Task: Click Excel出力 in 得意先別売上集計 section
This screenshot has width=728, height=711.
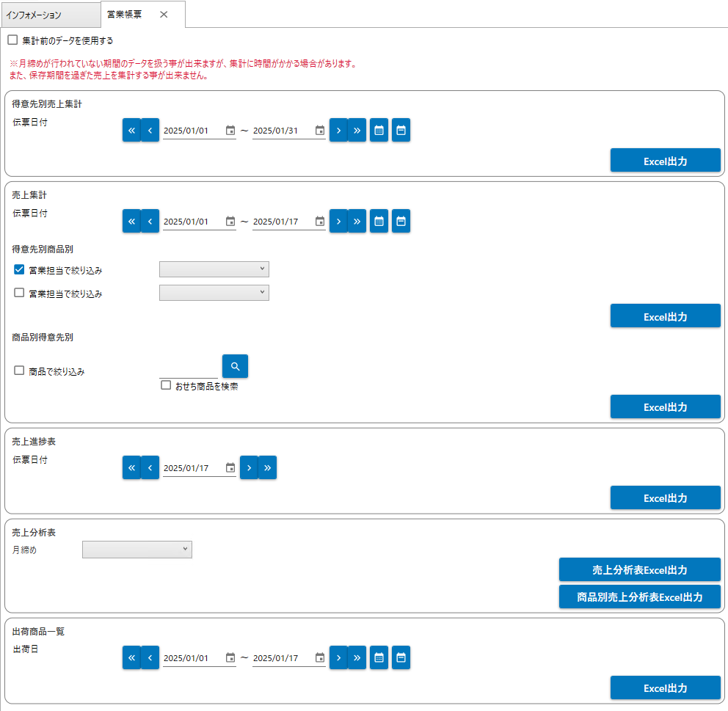Action: [x=666, y=161]
